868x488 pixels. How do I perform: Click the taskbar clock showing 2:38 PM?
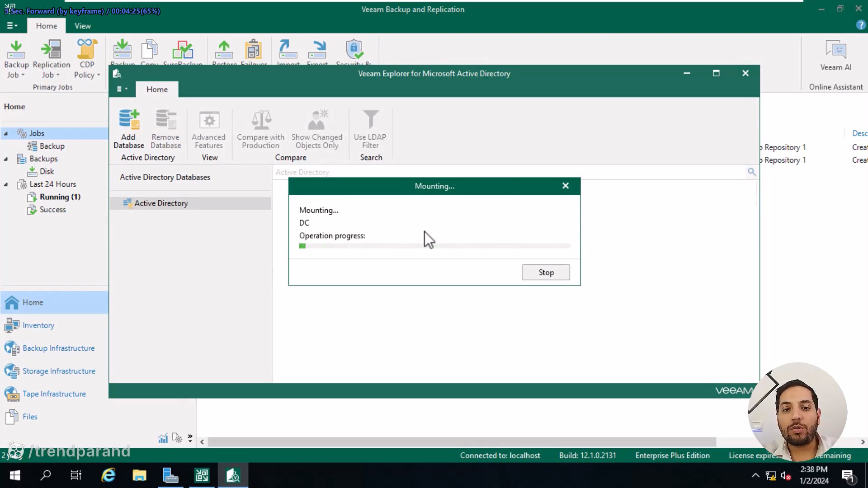click(x=814, y=475)
